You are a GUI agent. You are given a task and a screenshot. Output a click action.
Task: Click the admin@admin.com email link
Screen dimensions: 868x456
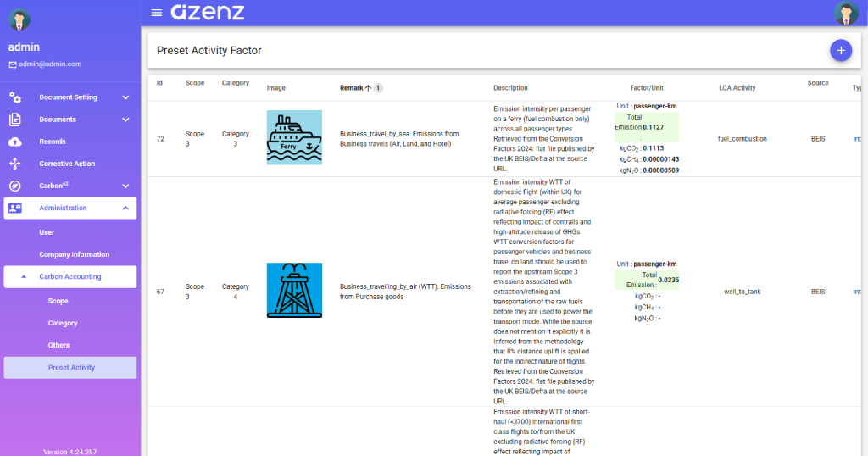click(50, 64)
